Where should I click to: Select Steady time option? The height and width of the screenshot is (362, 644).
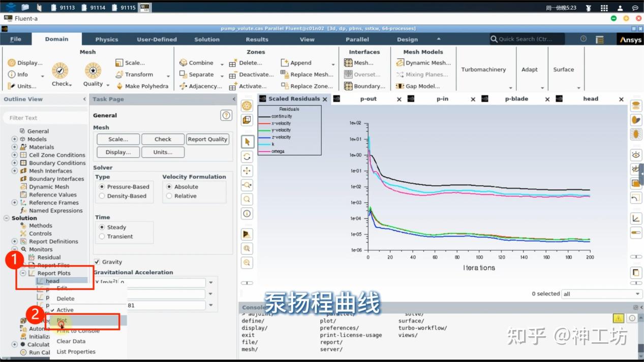(x=102, y=227)
